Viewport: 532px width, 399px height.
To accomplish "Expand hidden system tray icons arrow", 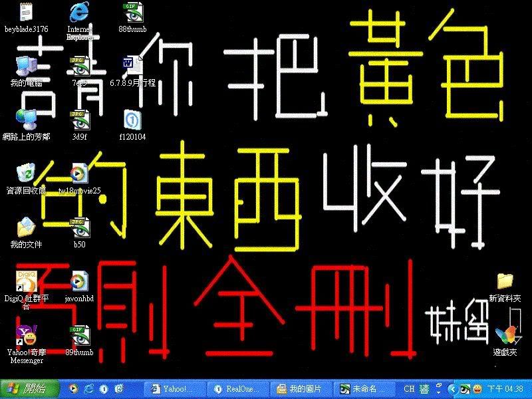I will tap(452, 388).
